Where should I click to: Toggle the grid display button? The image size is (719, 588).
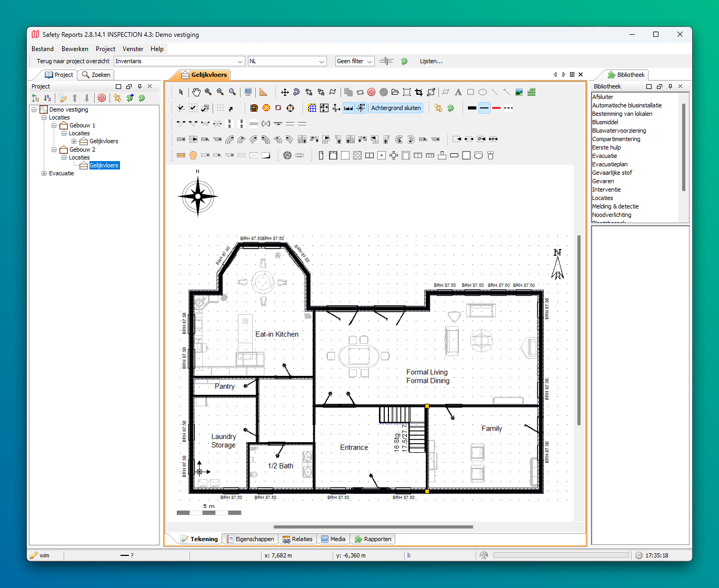tap(312, 108)
